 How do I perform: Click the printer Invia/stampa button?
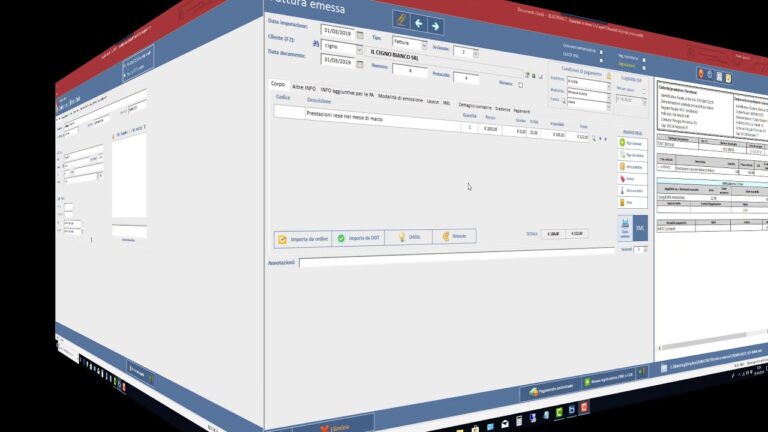[625, 228]
